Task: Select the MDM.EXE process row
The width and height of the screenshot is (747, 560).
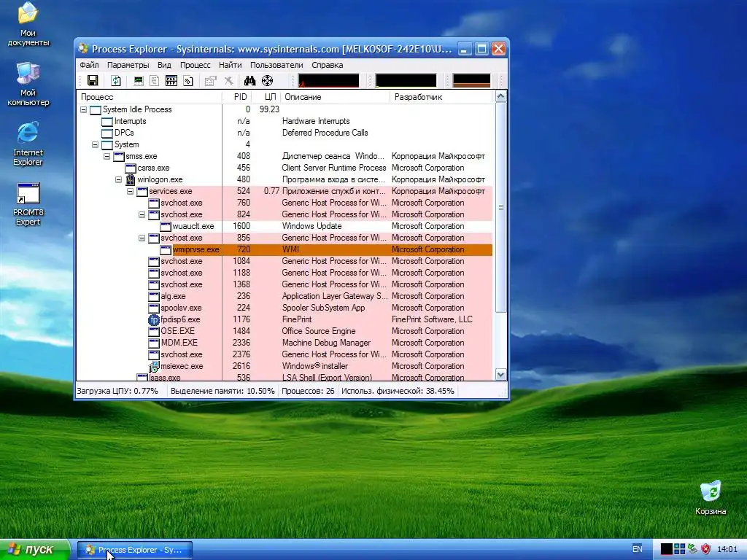Action: tap(285, 343)
